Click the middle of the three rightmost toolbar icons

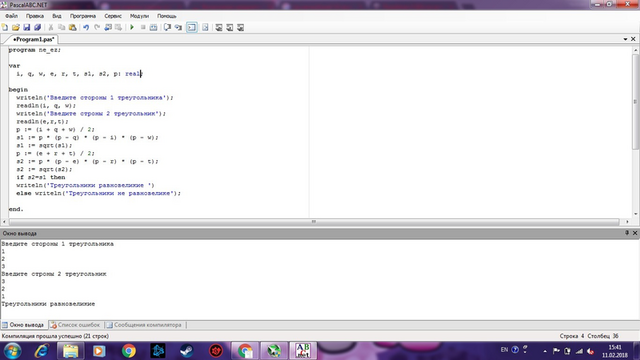pos(230,27)
